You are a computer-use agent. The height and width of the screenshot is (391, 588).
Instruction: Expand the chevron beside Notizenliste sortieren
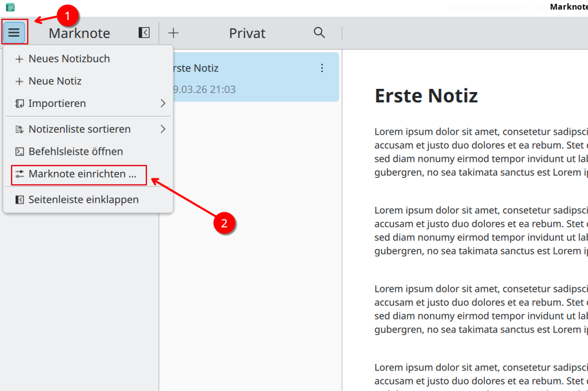click(x=163, y=129)
